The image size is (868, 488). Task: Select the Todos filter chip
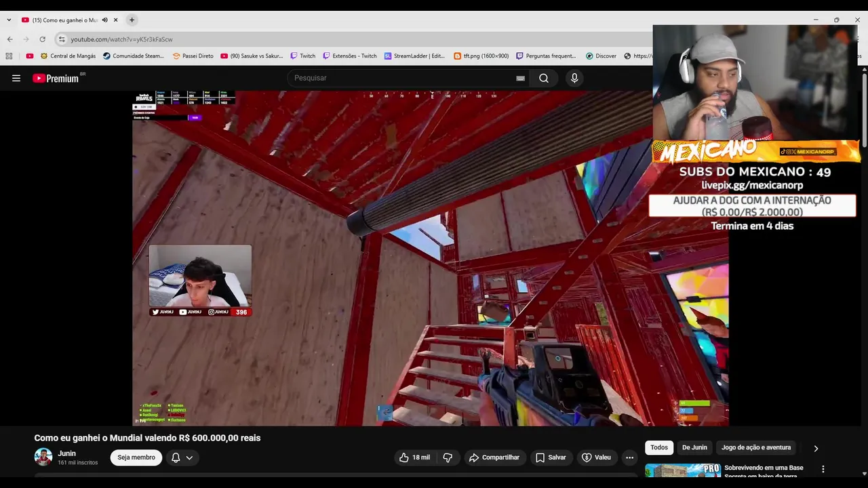[x=659, y=447]
